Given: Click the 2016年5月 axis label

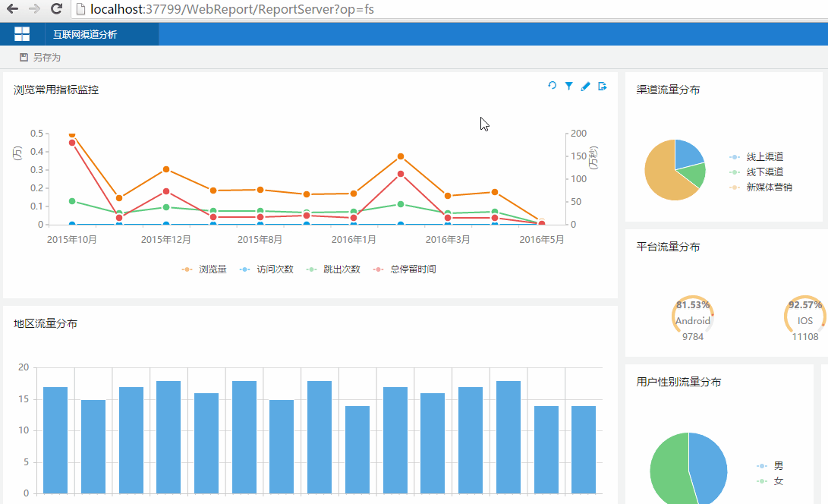Looking at the screenshot, I should click(x=542, y=239).
